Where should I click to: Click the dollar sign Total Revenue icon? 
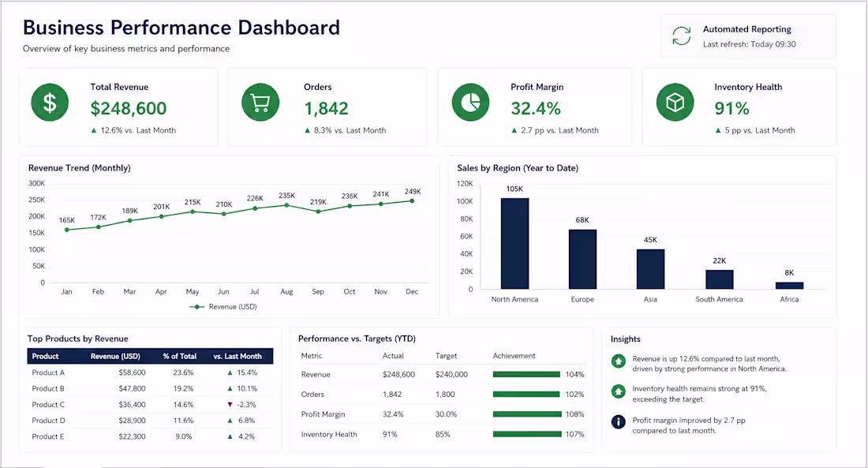click(x=50, y=103)
